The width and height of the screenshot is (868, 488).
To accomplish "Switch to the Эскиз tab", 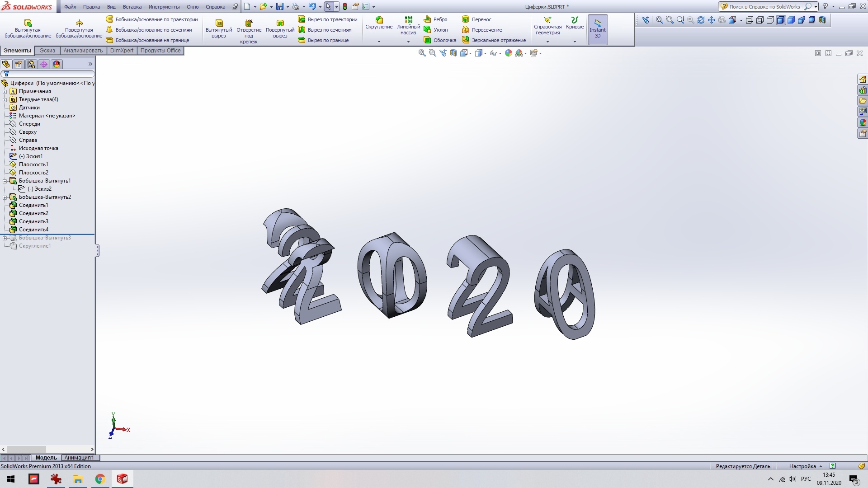I will tap(47, 51).
